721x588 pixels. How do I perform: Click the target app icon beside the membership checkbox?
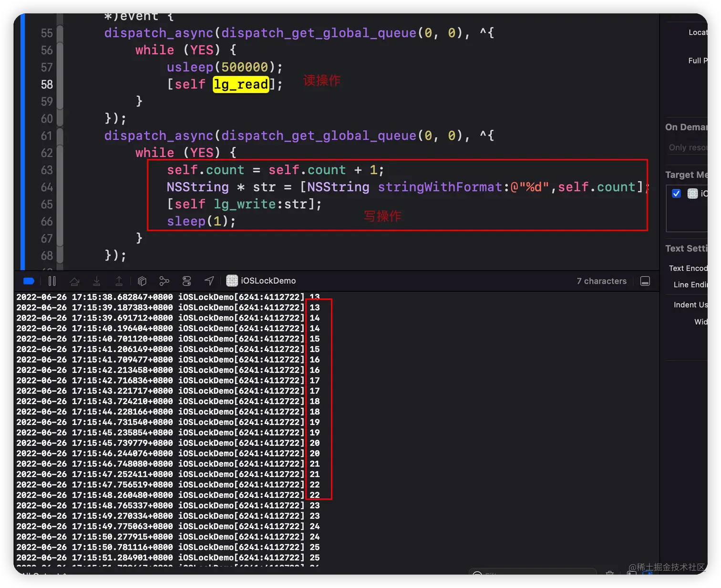click(x=692, y=194)
